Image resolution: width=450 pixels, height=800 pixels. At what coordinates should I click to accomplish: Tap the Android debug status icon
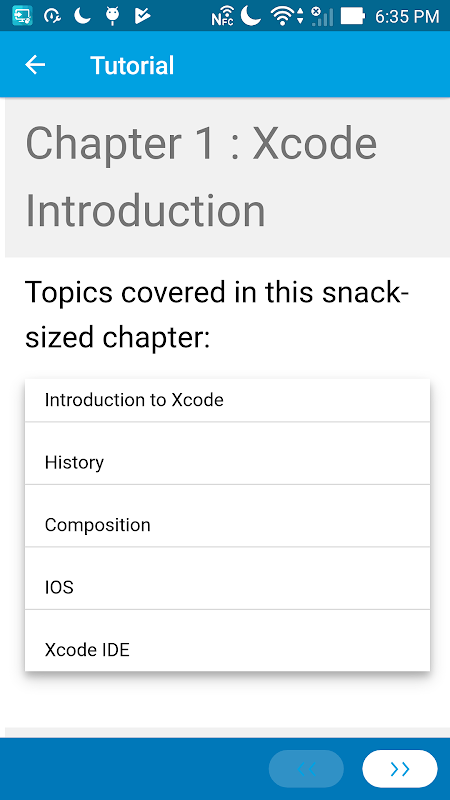[113, 16]
